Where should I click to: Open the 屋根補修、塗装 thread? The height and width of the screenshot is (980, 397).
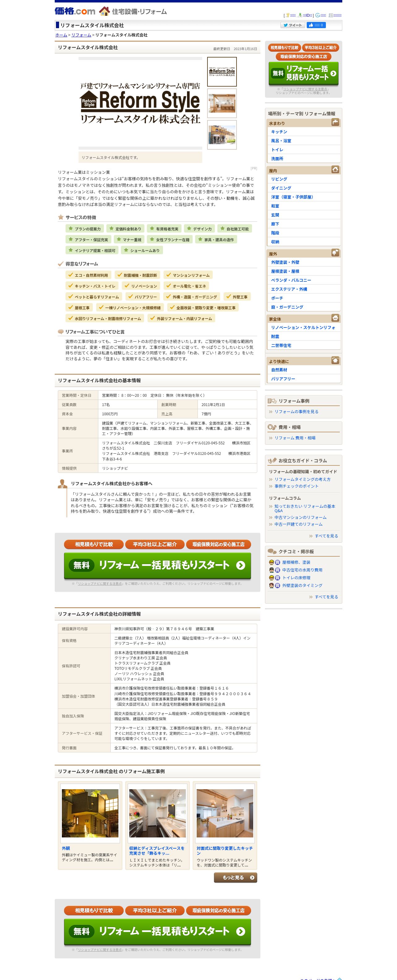[296, 562]
